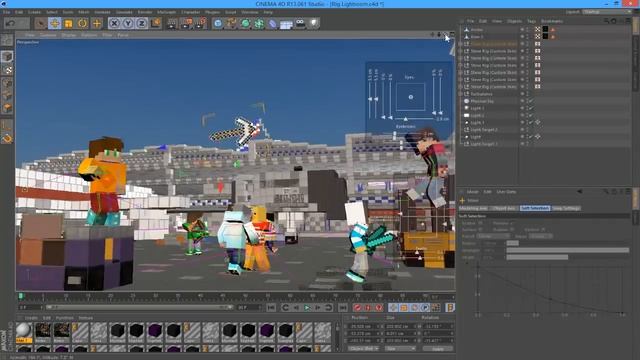The image size is (640, 360).
Task: Switch to Soft Selection tab
Action: pyautogui.click(x=535, y=208)
